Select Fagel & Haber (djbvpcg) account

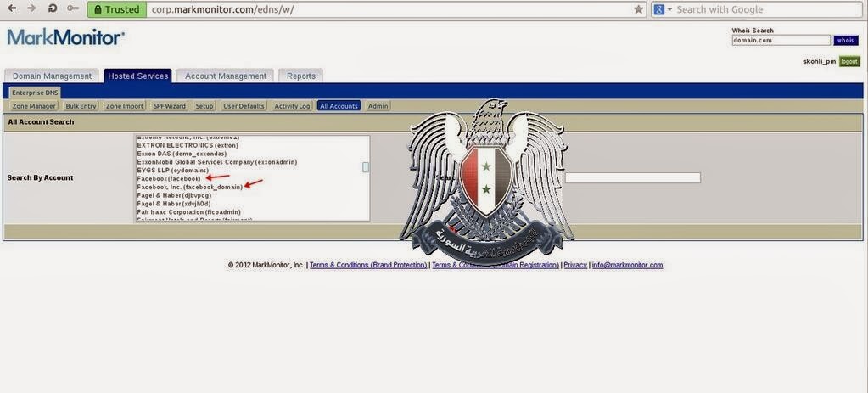pos(174,195)
